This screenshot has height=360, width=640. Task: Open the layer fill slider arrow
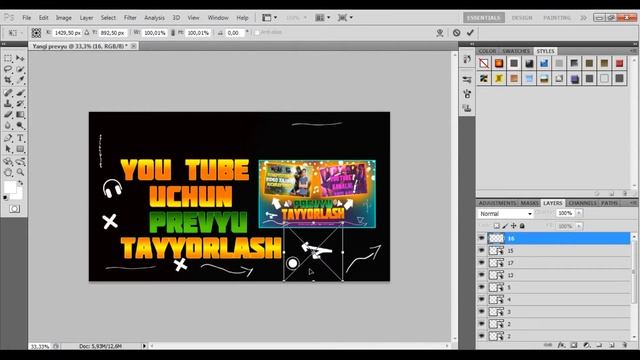coord(579,226)
